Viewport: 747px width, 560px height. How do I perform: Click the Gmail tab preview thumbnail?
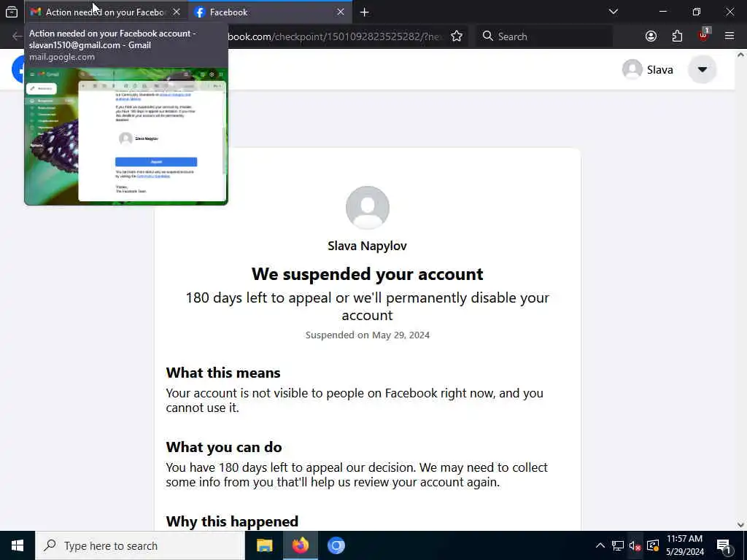126,136
